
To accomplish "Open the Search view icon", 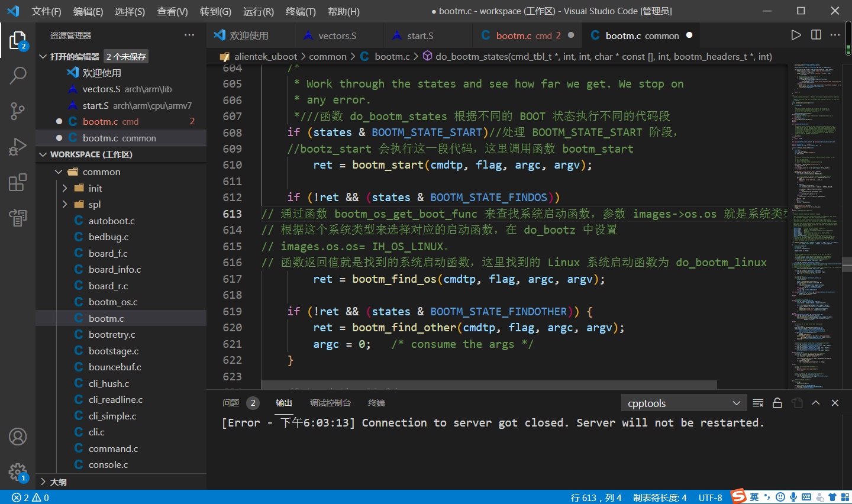I will (x=18, y=76).
